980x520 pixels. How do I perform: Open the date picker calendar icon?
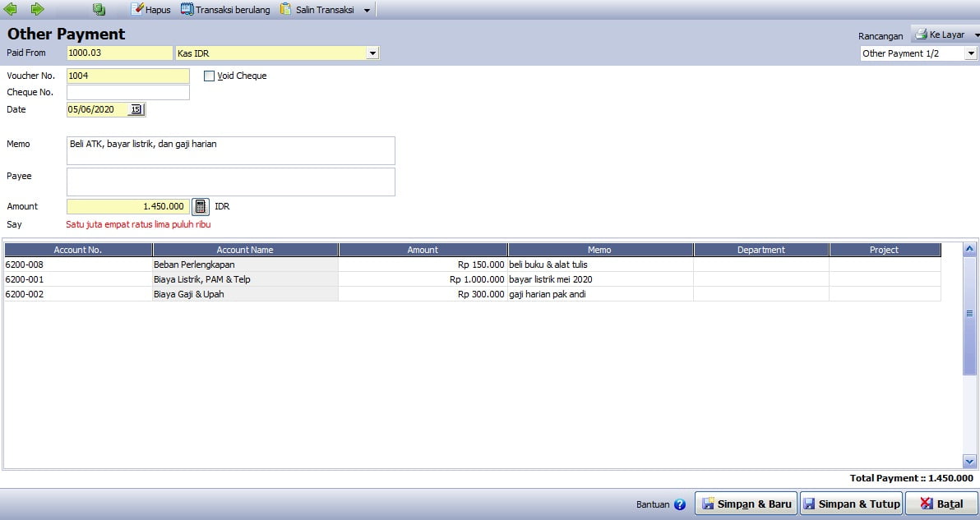click(x=136, y=109)
